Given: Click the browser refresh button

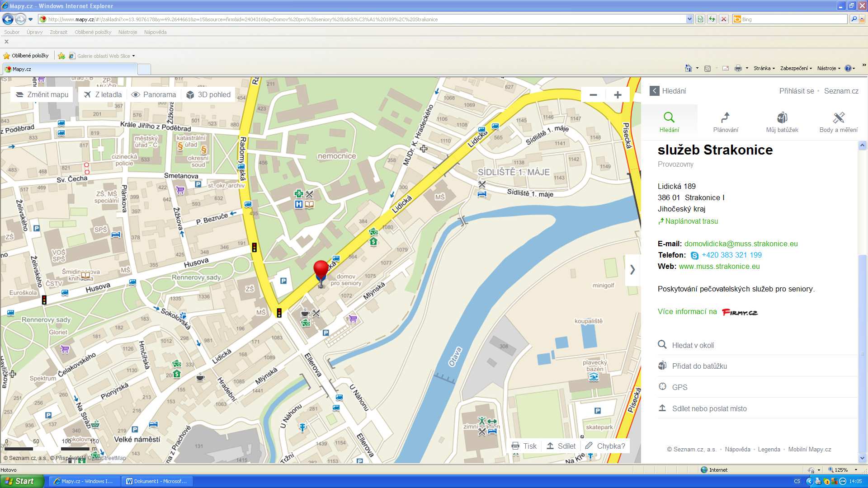Looking at the screenshot, I should [712, 19].
